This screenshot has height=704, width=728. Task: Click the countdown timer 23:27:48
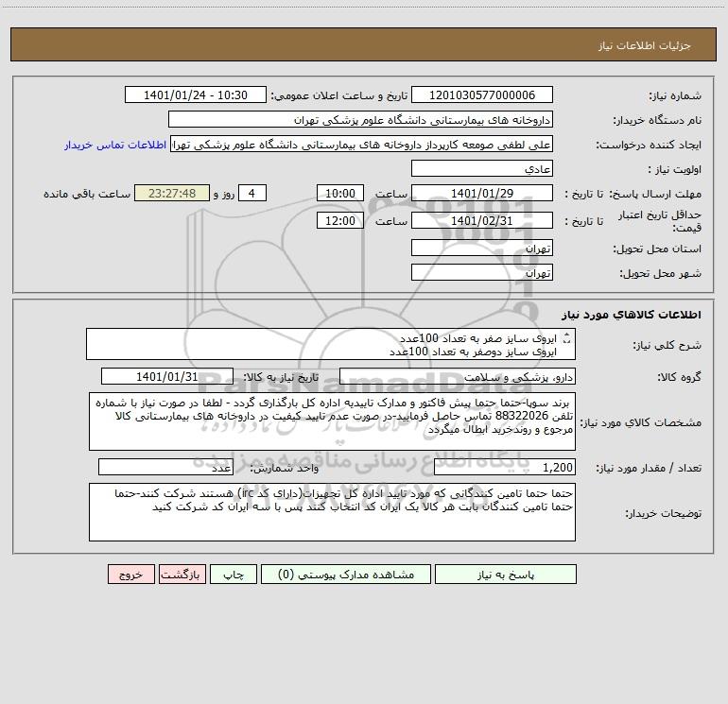point(172,193)
